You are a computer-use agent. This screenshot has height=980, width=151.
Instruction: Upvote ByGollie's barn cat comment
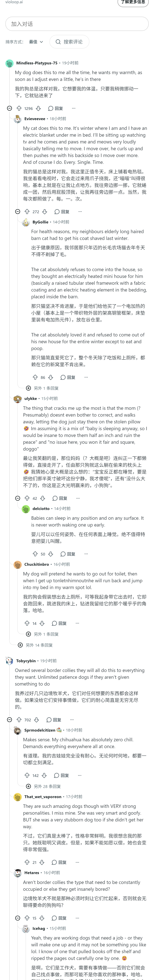tap(35, 377)
